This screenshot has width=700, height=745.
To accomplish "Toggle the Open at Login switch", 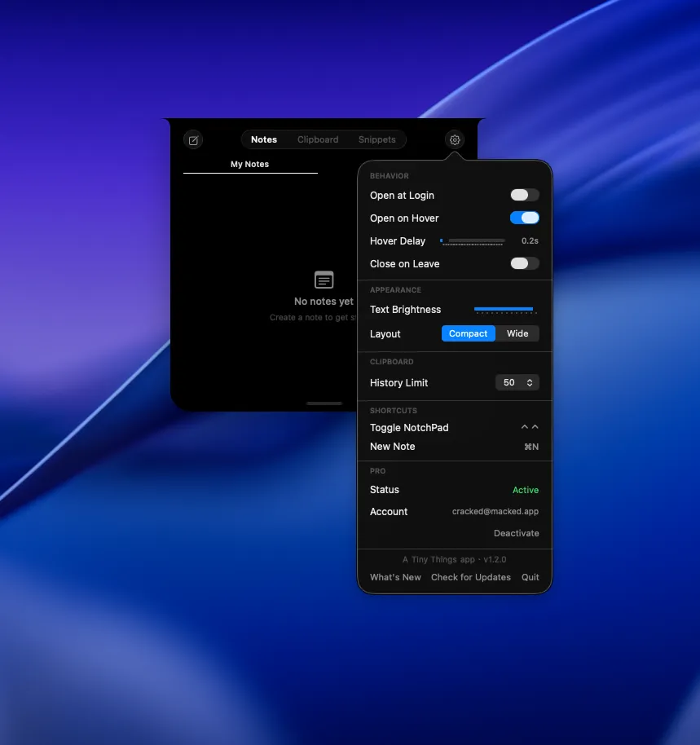I will 524,195.
